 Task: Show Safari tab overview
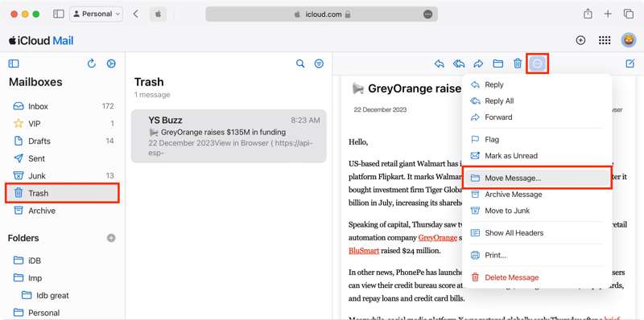pyautogui.click(x=629, y=14)
